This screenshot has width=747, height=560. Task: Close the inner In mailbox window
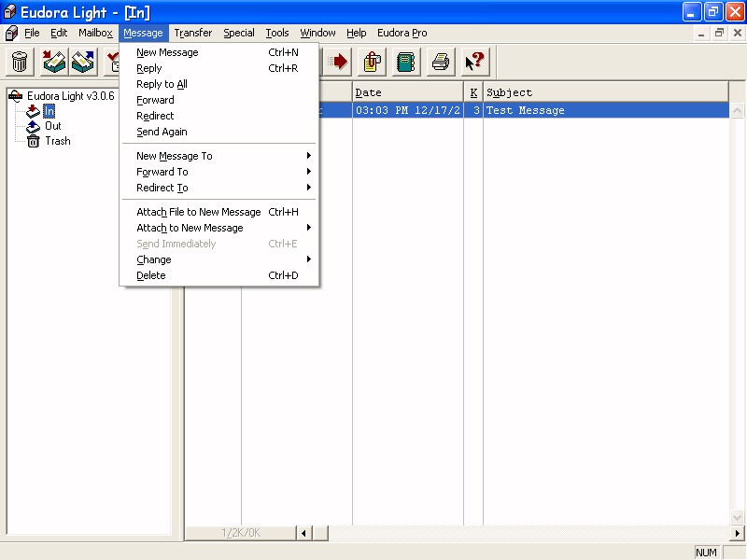[738, 34]
